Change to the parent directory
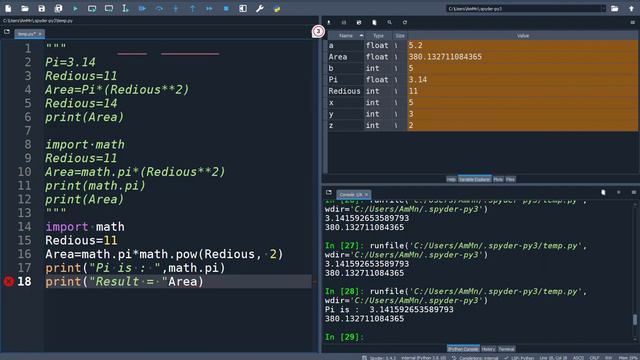The height and width of the screenshot is (360, 640). pos(631,8)
